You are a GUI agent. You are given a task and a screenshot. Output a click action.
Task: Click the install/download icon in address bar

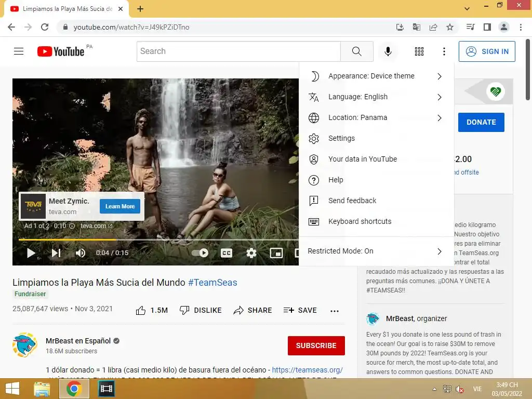pyautogui.click(x=400, y=27)
